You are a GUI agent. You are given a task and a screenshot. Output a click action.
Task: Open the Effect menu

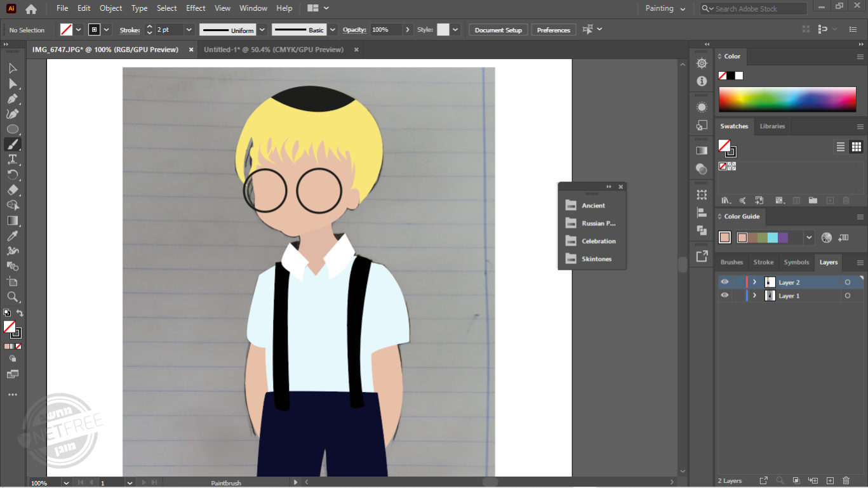pos(196,8)
